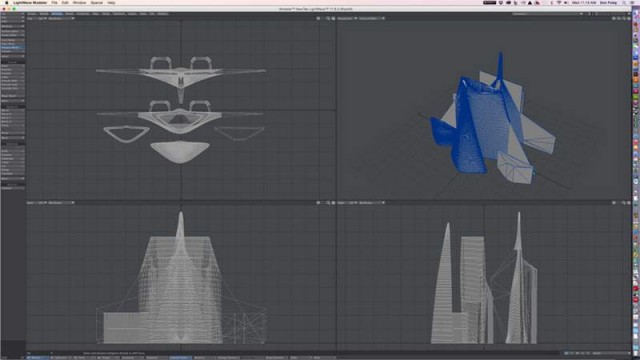Open the LightWave Modeler application menu

tap(30, 2)
